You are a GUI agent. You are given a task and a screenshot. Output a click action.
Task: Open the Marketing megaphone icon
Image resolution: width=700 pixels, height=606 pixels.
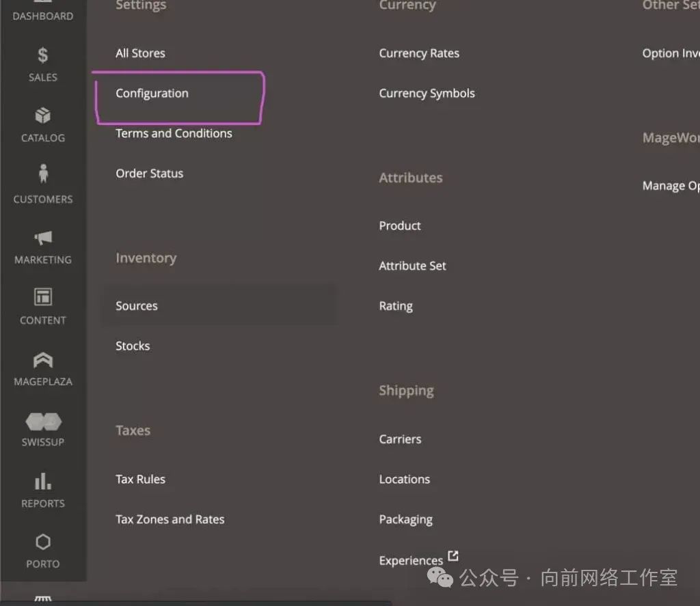click(x=43, y=238)
